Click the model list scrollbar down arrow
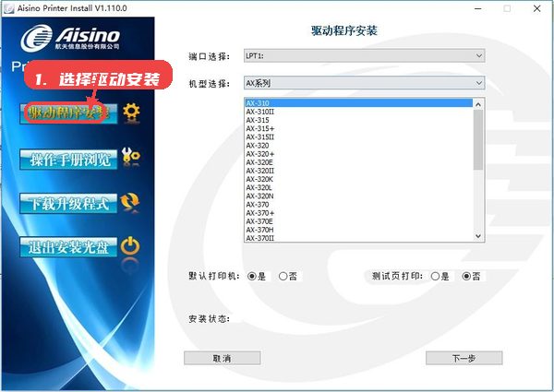The width and height of the screenshot is (554, 392). click(x=478, y=236)
